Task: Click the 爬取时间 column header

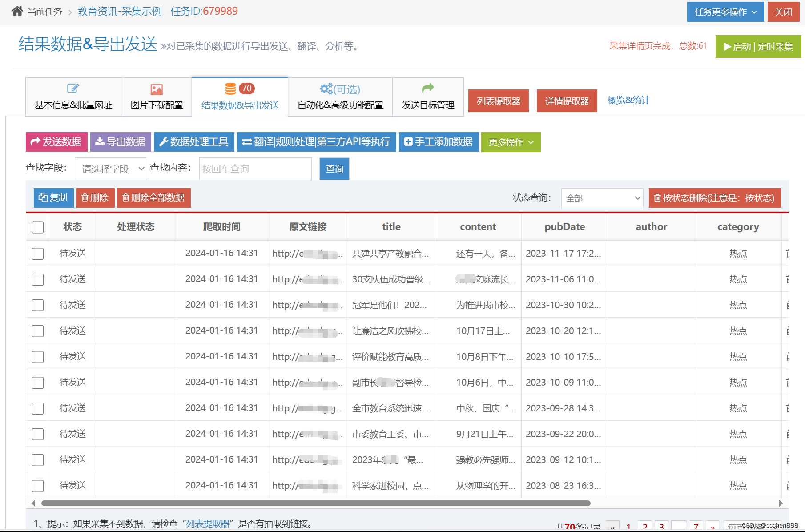Action: [x=222, y=227]
